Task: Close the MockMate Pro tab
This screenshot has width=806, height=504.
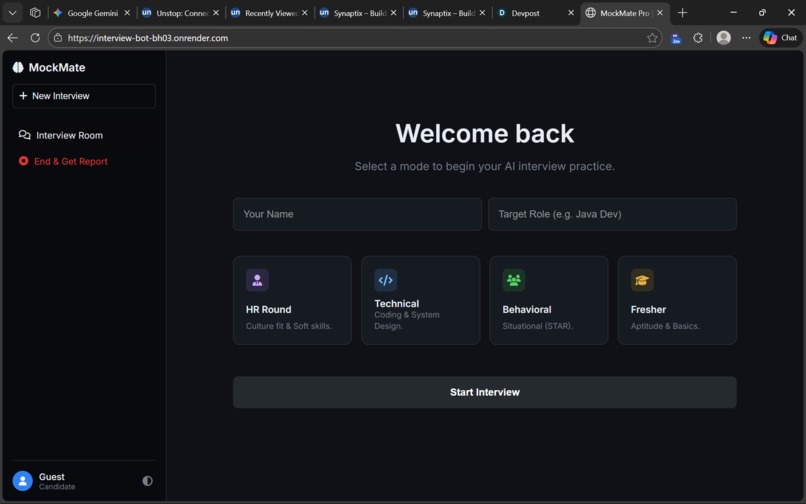Action: pyautogui.click(x=660, y=13)
